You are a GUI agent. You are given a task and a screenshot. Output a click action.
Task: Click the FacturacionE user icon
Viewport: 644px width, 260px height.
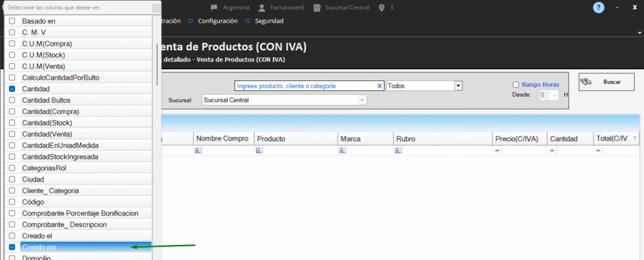pos(262,8)
